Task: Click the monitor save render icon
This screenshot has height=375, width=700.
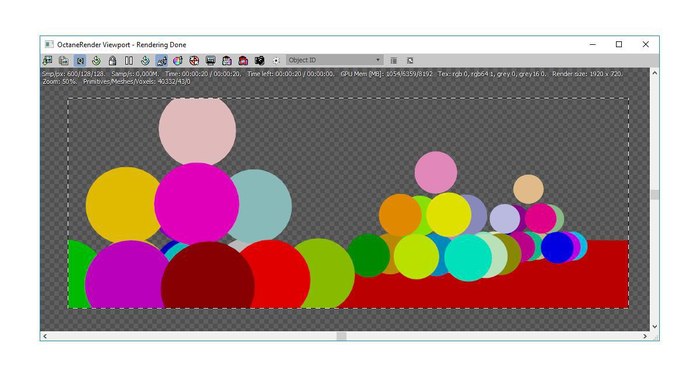Action: tap(210, 60)
